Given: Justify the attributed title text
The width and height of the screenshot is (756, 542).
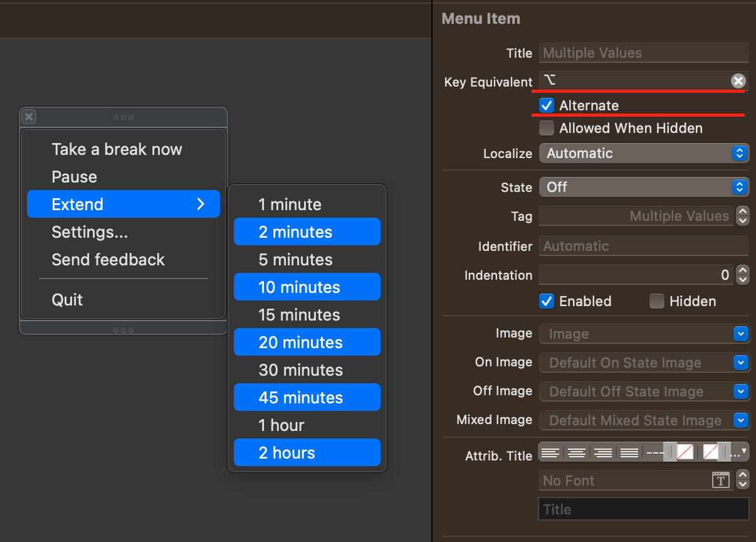Looking at the screenshot, I should tap(628, 452).
